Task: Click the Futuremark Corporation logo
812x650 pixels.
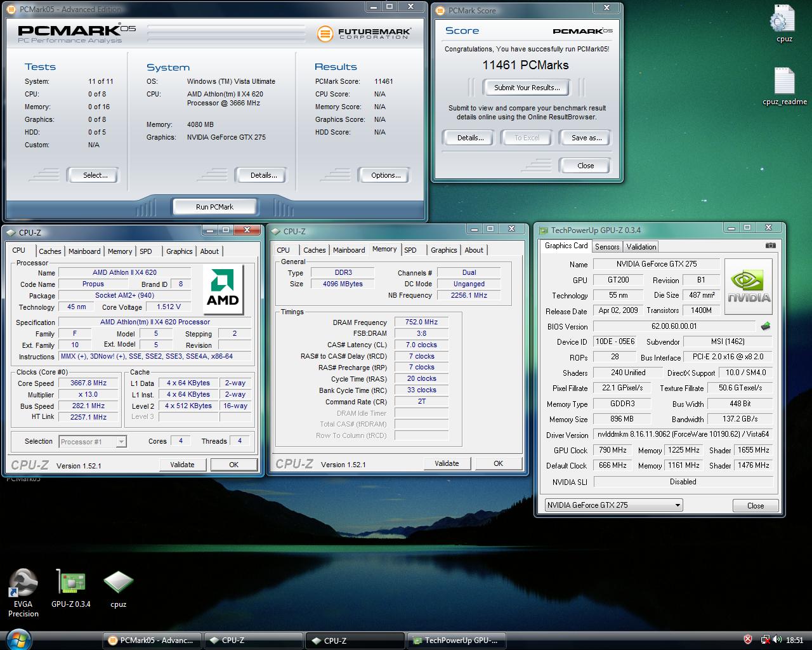Action: [363, 34]
